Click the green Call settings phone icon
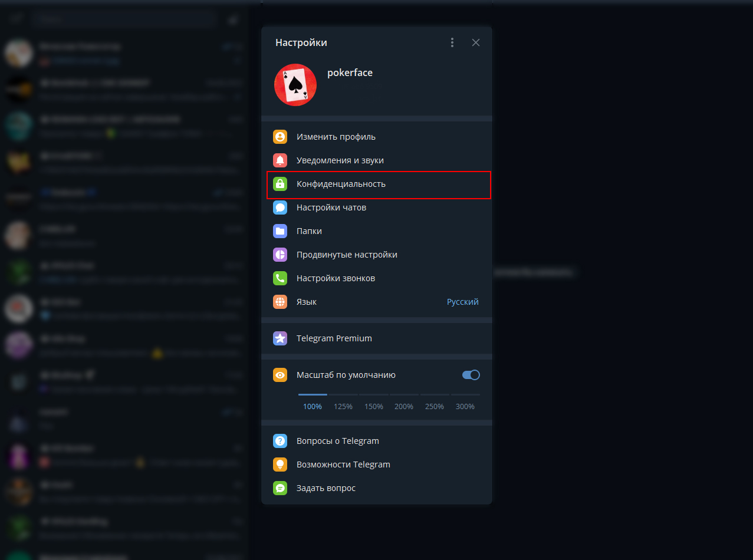Screen dimensions: 753x560 point(280,278)
